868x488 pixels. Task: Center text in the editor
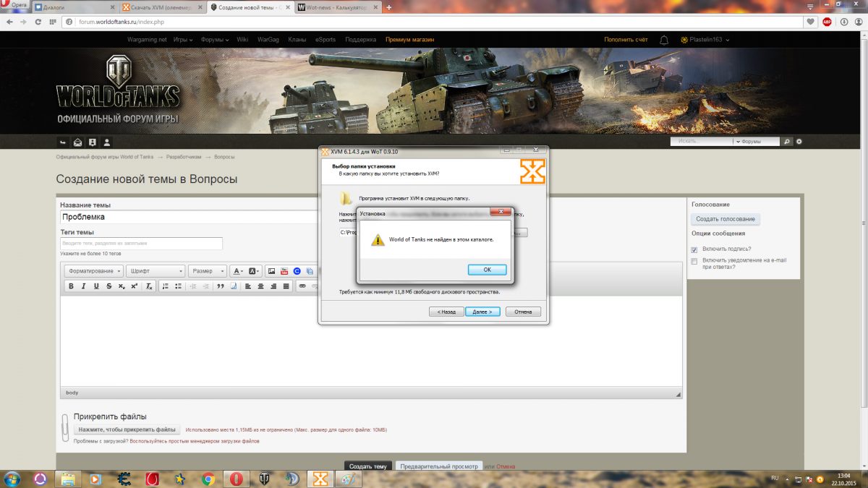tap(260, 286)
